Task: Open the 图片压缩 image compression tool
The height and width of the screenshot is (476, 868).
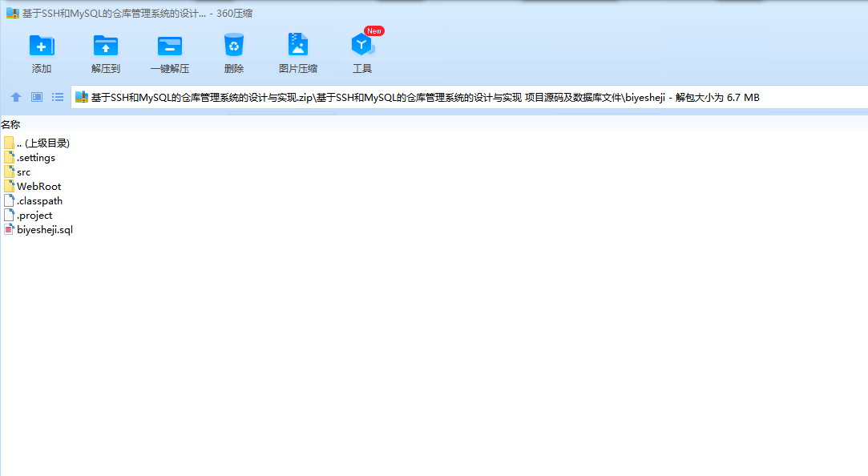Action: (298, 44)
